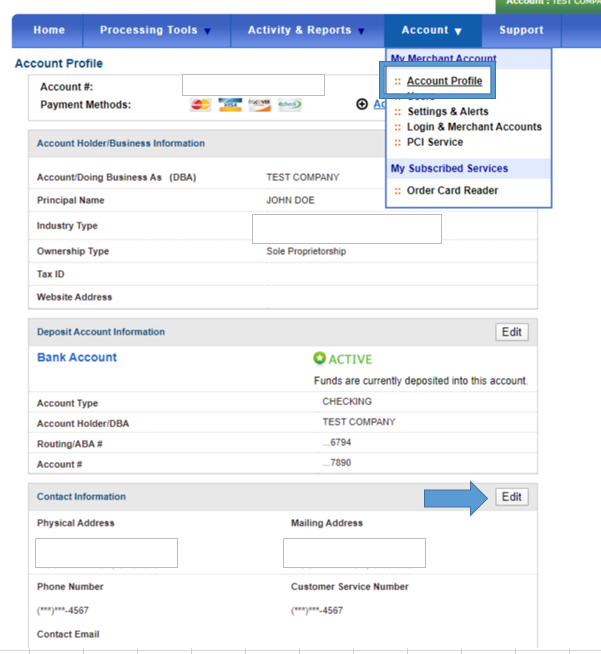Choose Login & Merchant Accounts
This screenshot has width=601, height=654.
474,127
